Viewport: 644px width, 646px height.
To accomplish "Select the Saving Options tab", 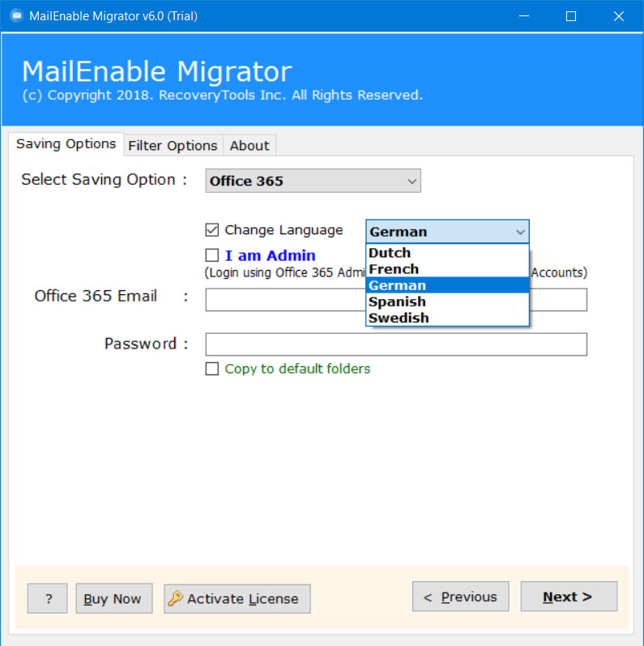I will coord(66,143).
